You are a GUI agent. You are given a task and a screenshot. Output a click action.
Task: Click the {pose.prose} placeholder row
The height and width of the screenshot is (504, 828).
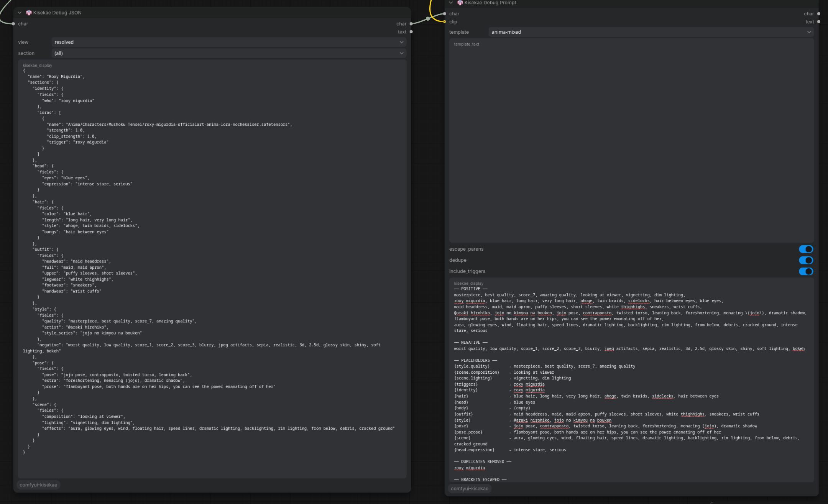coord(588,432)
